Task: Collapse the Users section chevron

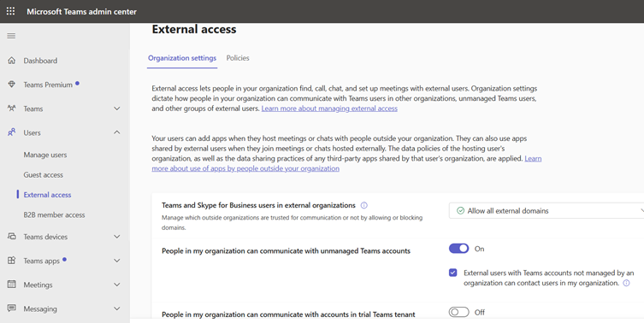Action: tap(117, 132)
